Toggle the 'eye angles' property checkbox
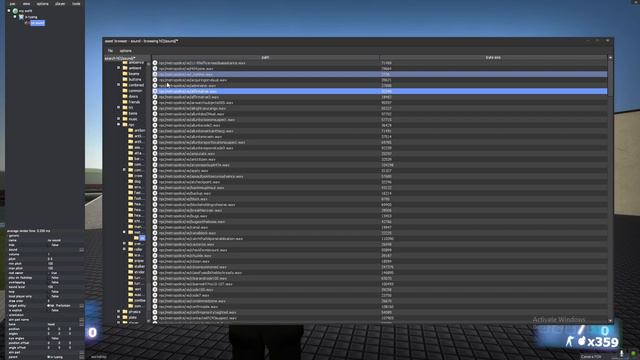640x360 pixels. click(x=49, y=338)
